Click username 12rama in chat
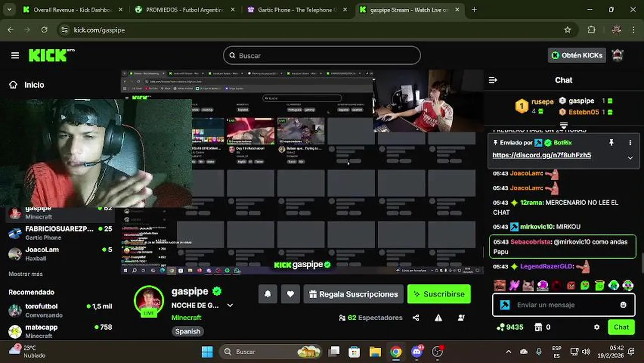 (531, 202)
